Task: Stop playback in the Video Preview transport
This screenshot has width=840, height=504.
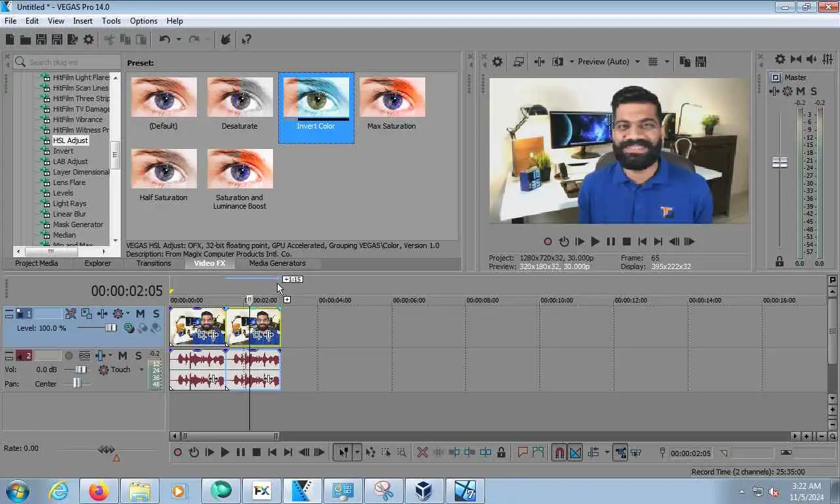Action: click(627, 241)
